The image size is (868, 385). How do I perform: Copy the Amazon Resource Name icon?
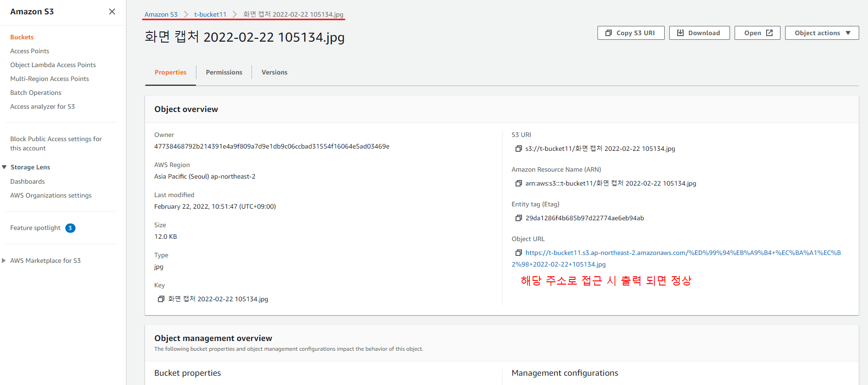point(519,183)
